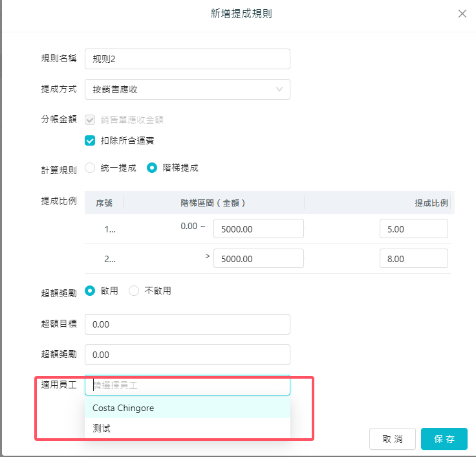Select the 階梯提成 radio button
The width and height of the screenshot is (476, 457).
coord(152,168)
